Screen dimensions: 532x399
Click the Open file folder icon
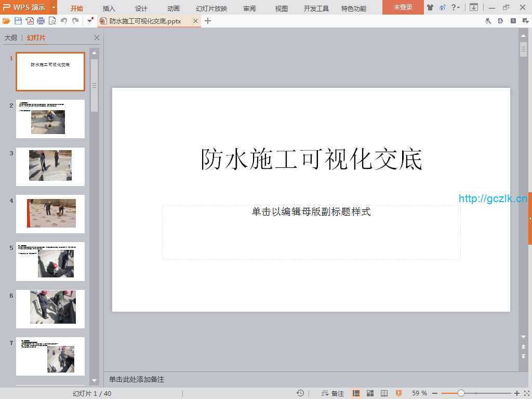(6, 21)
